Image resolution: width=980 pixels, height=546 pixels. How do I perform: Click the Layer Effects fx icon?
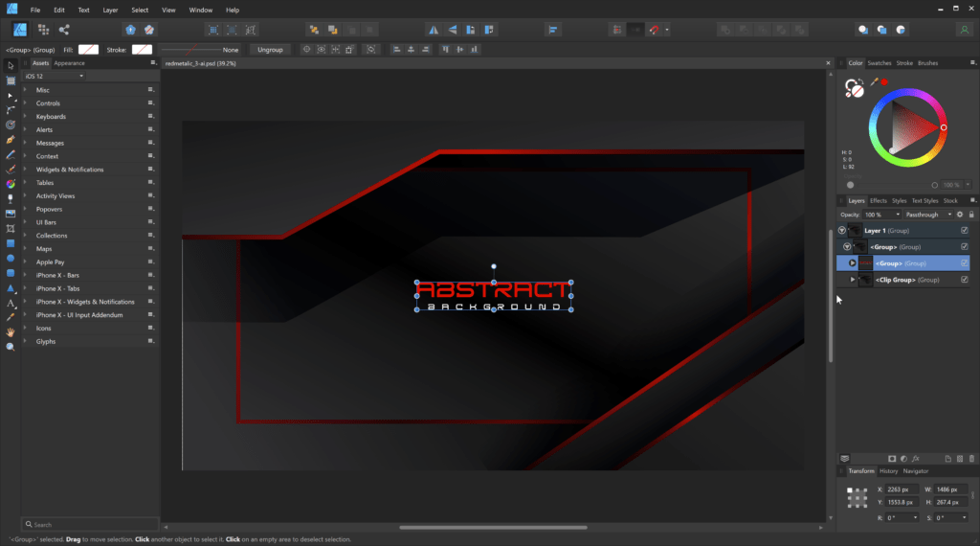916,459
